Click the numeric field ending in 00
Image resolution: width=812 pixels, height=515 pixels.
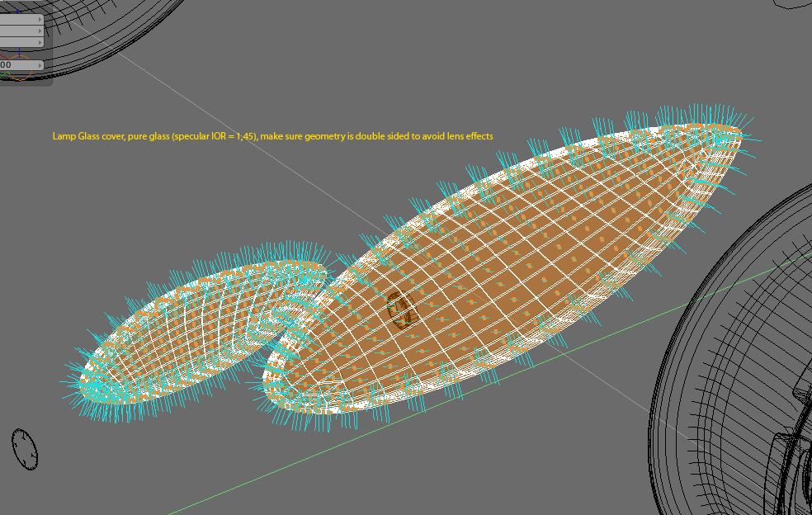pos(21,64)
